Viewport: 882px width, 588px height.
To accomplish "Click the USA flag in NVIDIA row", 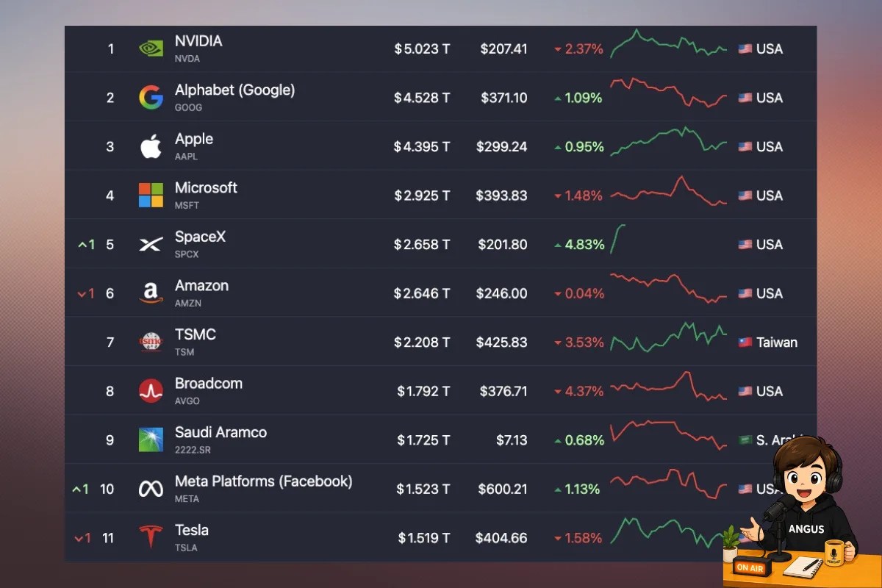I will 745,49.
